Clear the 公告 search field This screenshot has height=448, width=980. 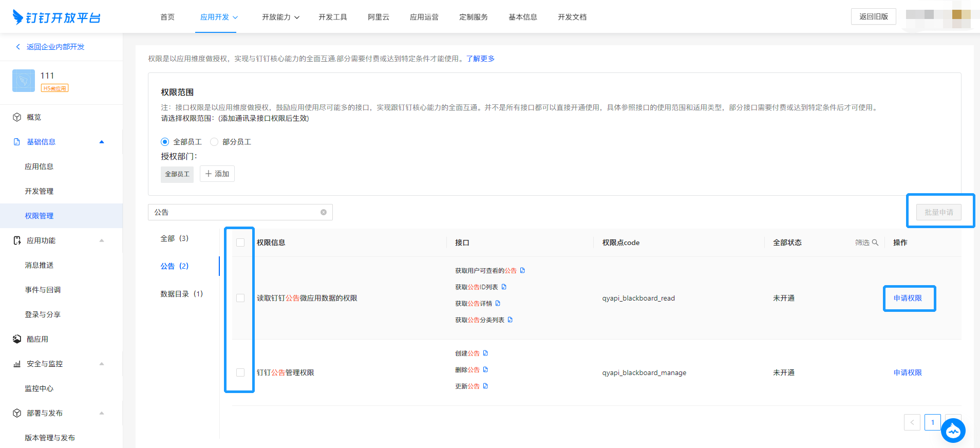pos(324,212)
